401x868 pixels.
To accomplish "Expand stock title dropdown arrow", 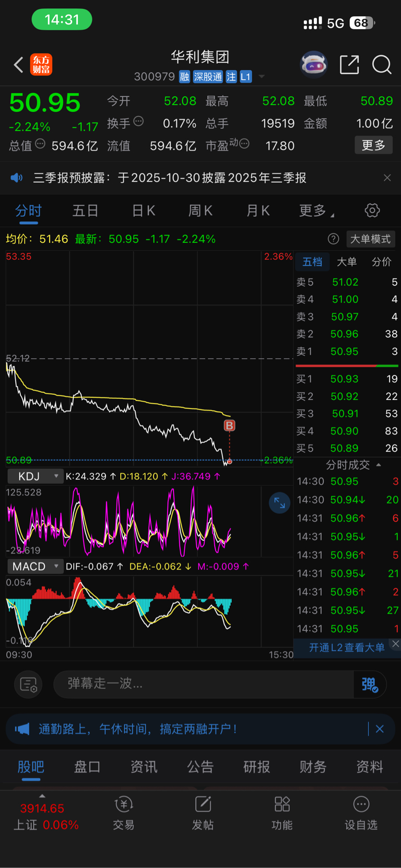I will coord(262,77).
